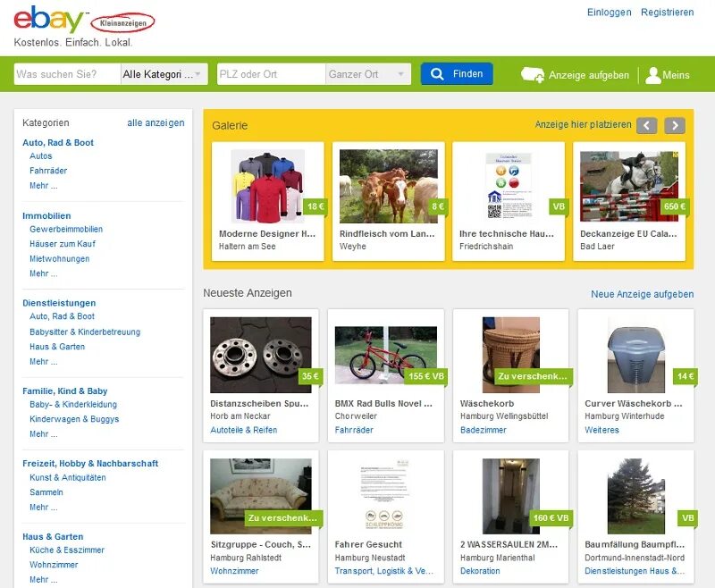Open Rindfleisch vom Land cattle thumbnail

[x=389, y=186]
